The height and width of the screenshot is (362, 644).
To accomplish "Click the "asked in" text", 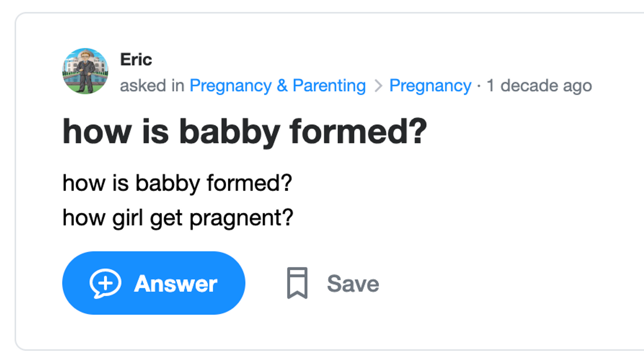I will 152,86.
